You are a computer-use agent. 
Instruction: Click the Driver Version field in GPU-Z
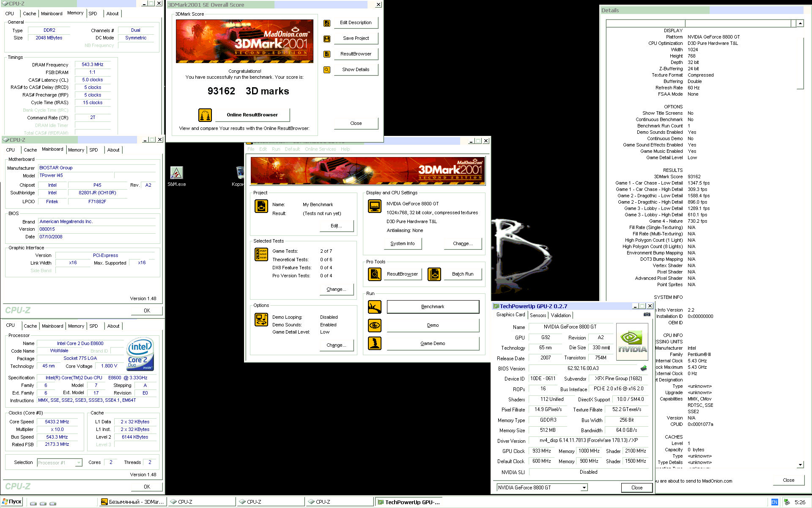point(588,440)
